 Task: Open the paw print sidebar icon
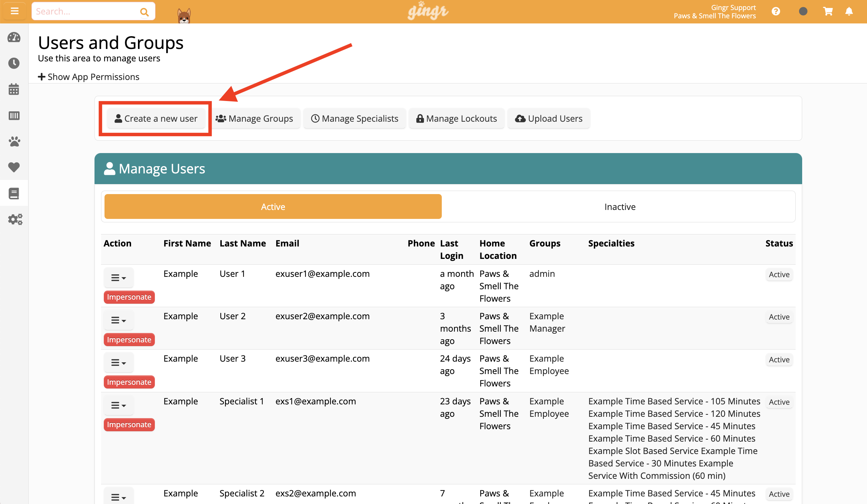[14, 141]
